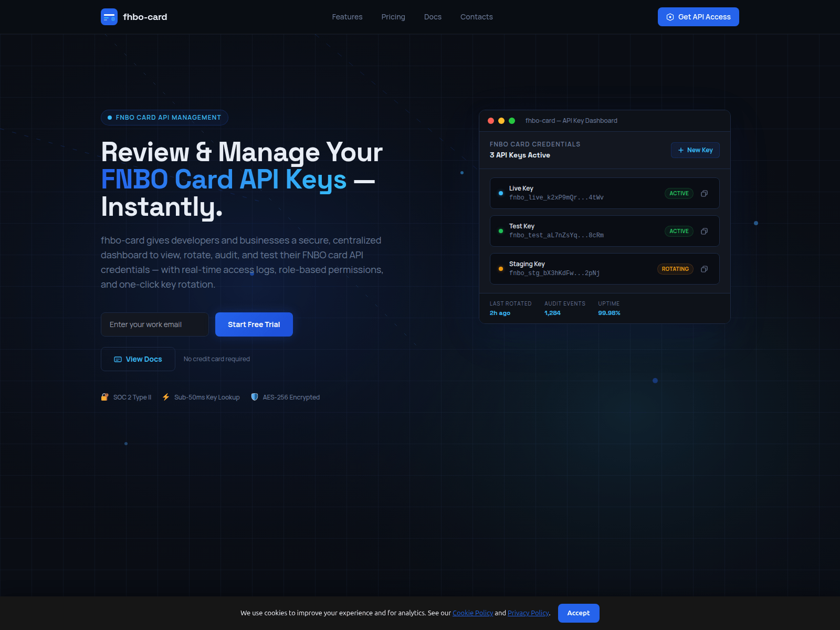Click 'No credit card required' text
Viewport: 840px width, 630px height.
point(217,359)
